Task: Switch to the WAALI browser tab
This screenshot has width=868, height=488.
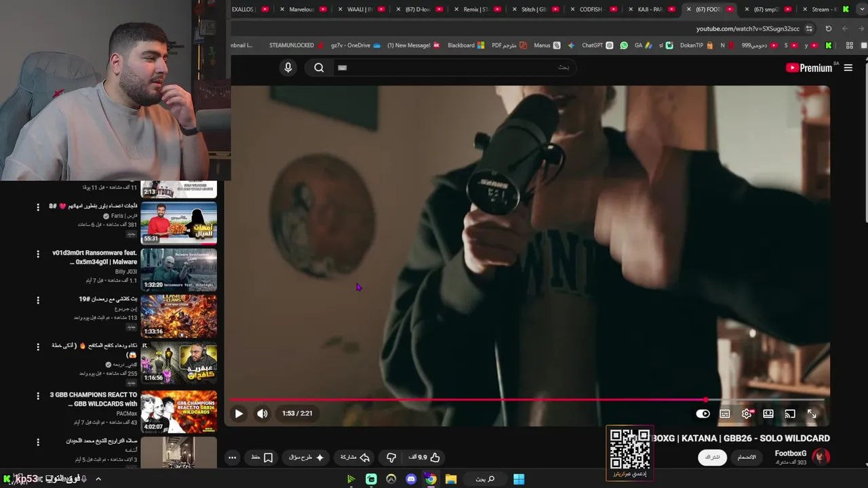Action: coord(360,9)
